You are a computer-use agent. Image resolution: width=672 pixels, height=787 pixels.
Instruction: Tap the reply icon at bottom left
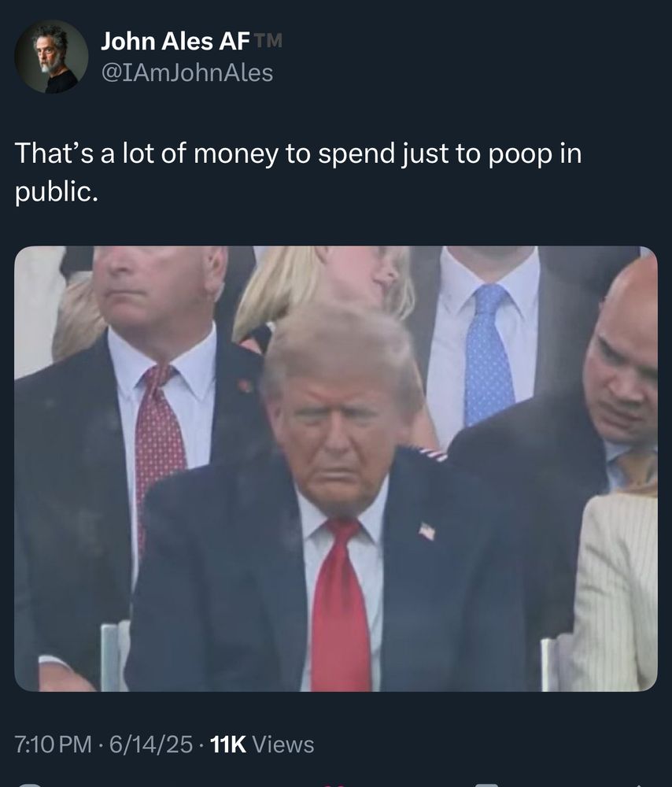click(28, 784)
